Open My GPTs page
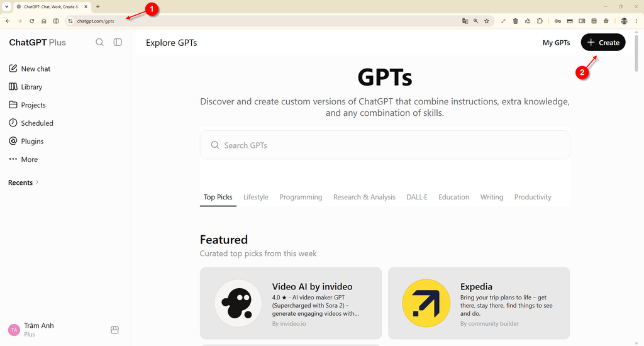Image resolution: width=644 pixels, height=346 pixels. coord(556,43)
